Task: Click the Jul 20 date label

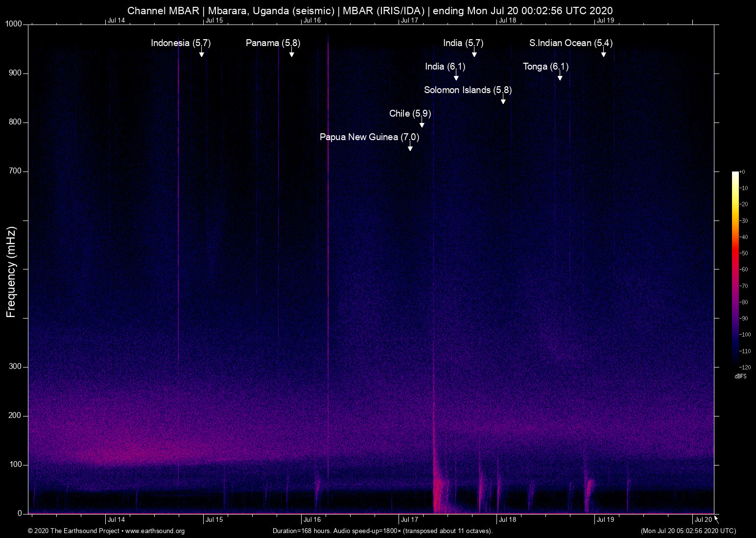Action: (703, 520)
